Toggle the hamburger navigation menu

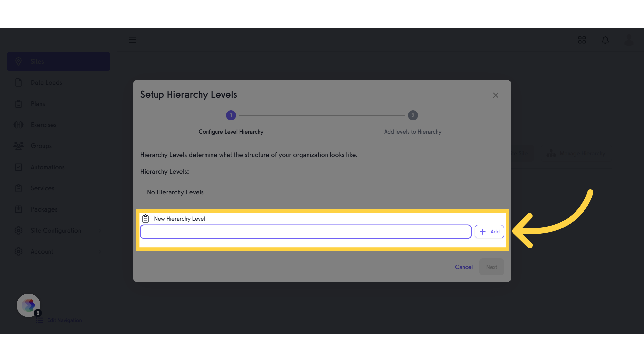132,40
